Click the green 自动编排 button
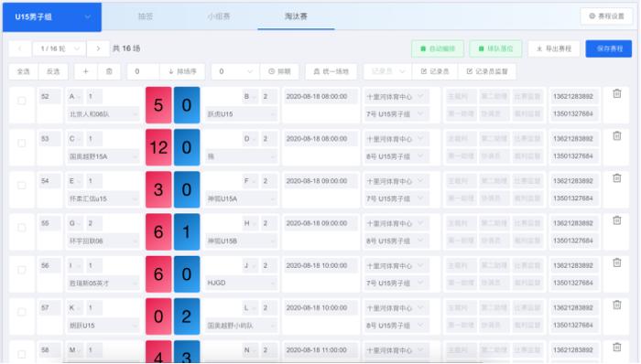Viewport: 641px width, 364px height. click(438, 48)
